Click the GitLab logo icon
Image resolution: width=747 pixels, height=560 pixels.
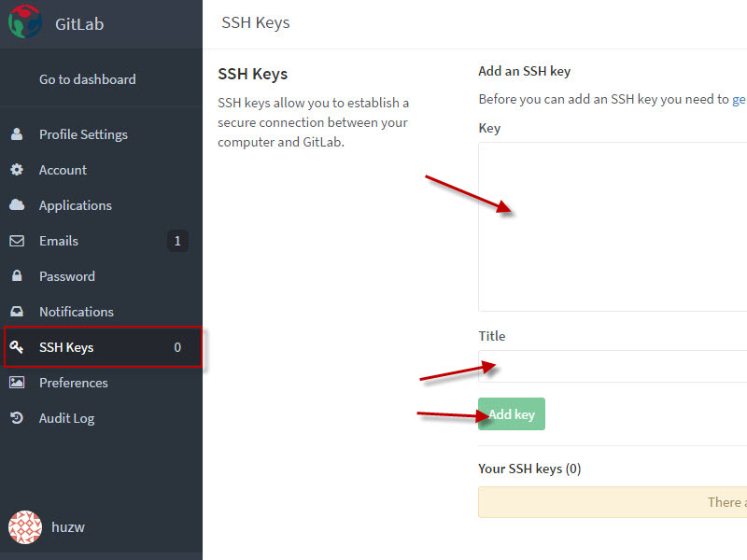click(x=25, y=21)
